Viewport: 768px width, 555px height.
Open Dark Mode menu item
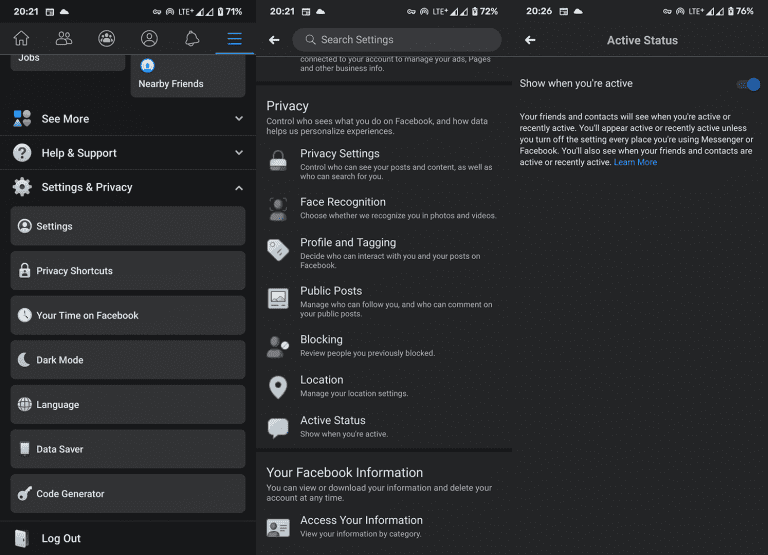coord(127,360)
